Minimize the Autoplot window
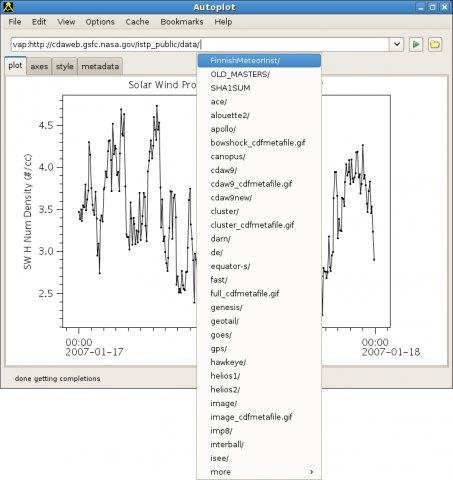Viewport: 453px width, 480px height. [421, 7]
